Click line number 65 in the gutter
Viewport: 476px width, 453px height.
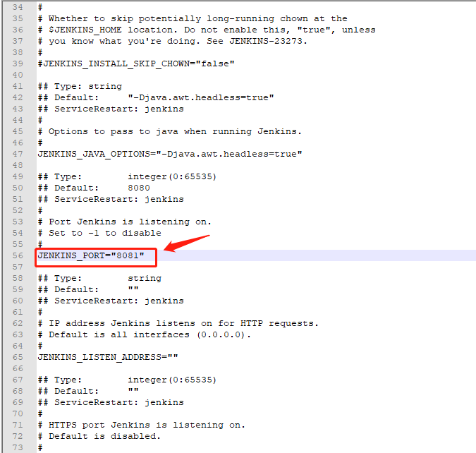pyautogui.click(x=16, y=357)
